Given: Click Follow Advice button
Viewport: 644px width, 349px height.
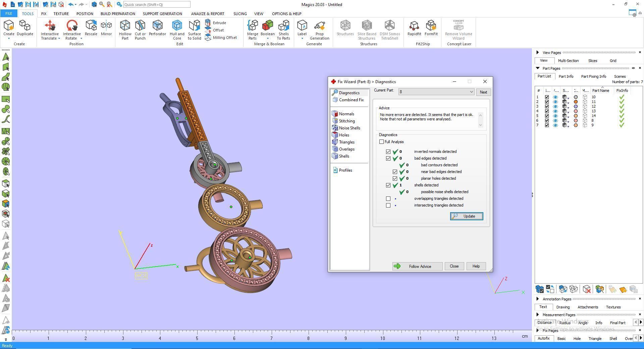Looking at the screenshot, I should 417,266.
